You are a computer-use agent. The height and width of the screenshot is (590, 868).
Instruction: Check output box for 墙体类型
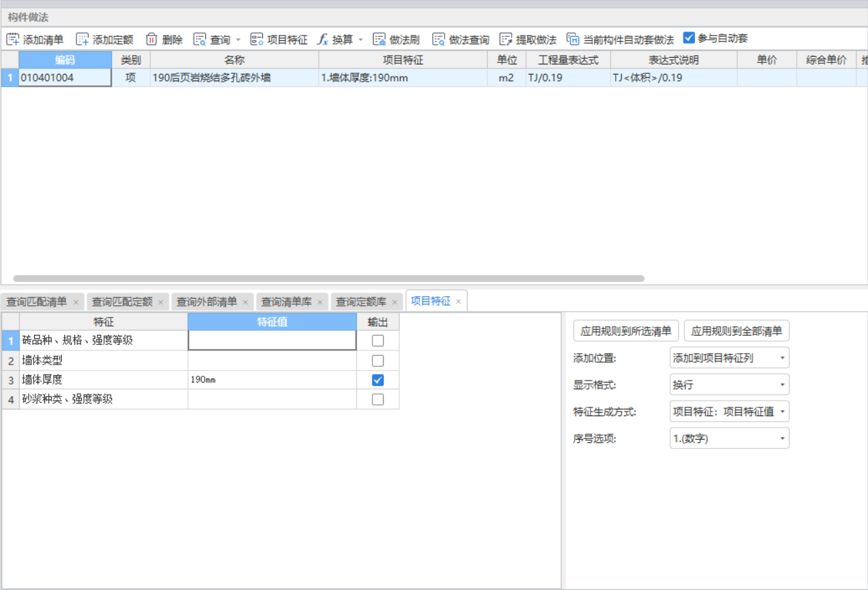378,360
